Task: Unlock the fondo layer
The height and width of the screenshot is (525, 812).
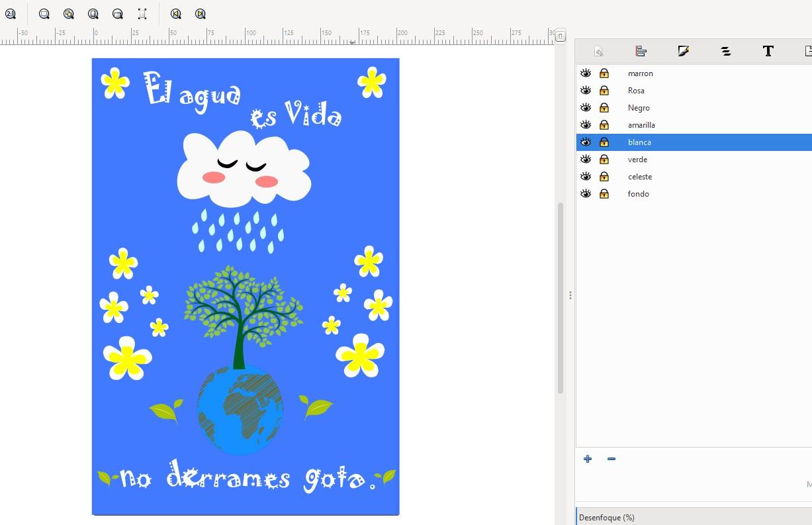Action: pos(604,194)
